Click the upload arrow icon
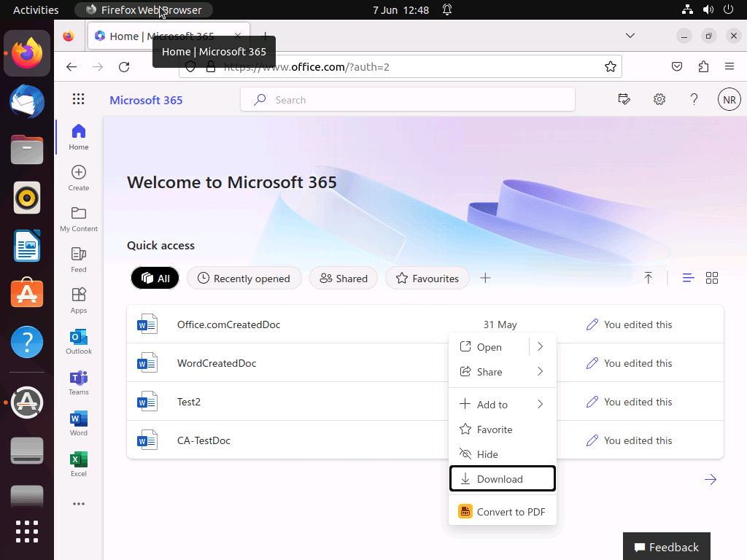 648,278
